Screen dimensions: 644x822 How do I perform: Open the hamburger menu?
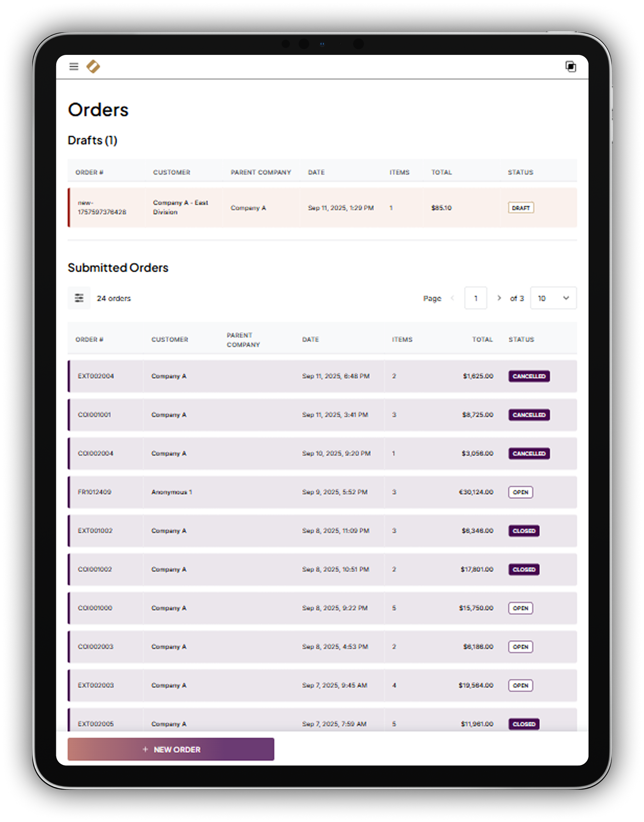(x=74, y=67)
